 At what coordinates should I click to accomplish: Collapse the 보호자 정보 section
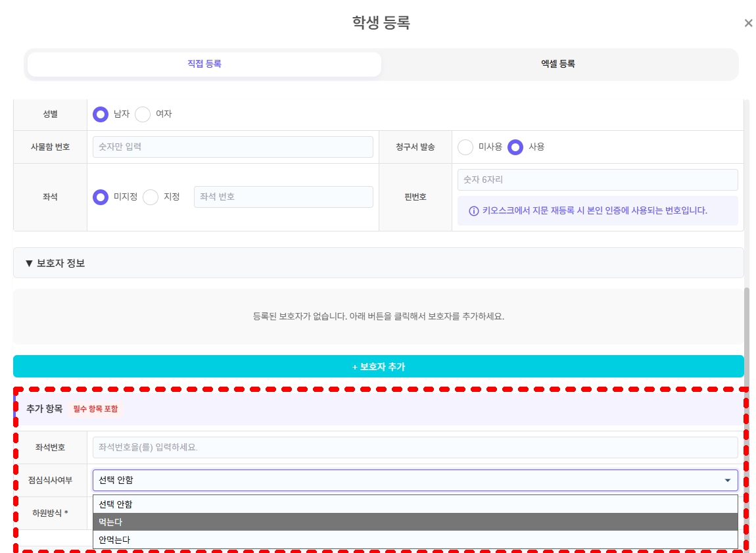click(x=379, y=263)
